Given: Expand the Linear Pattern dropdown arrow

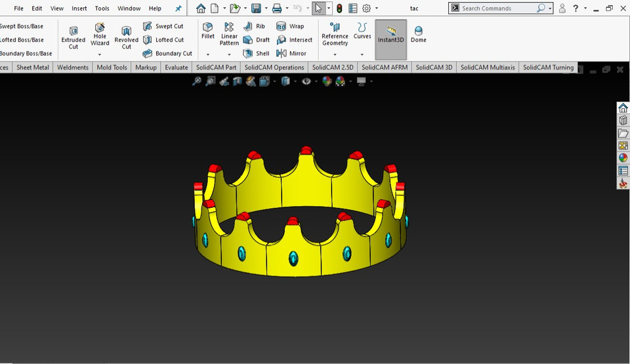Looking at the screenshot, I should point(229,54).
